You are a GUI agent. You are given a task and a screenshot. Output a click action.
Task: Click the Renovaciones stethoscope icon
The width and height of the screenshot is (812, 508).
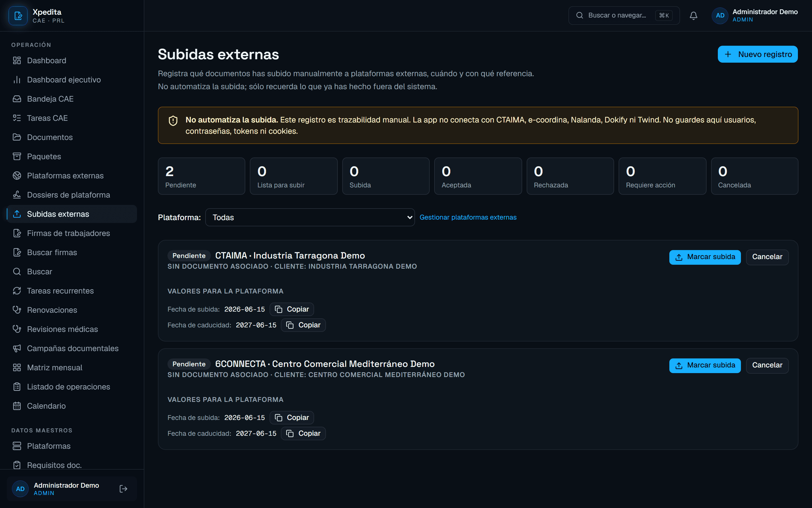17,310
